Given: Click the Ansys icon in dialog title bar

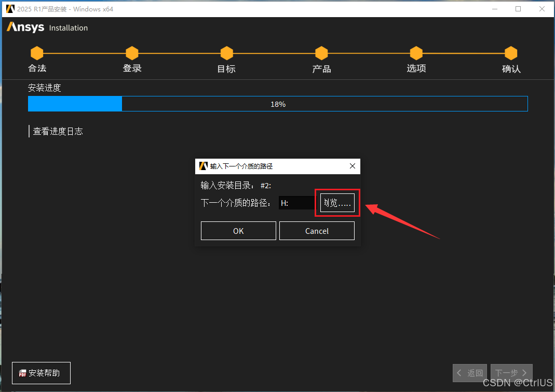Looking at the screenshot, I should [203, 166].
